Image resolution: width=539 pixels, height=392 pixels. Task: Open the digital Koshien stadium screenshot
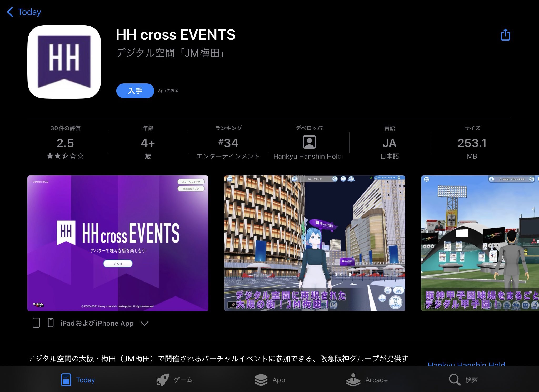(x=480, y=243)
